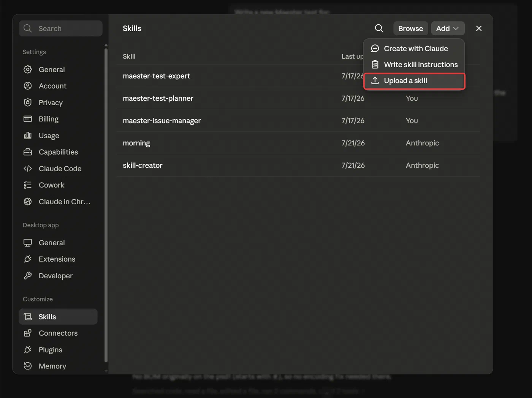Screen dimensions: 532x398
Task: Open the morning skill
Action: tap(298, 143)
